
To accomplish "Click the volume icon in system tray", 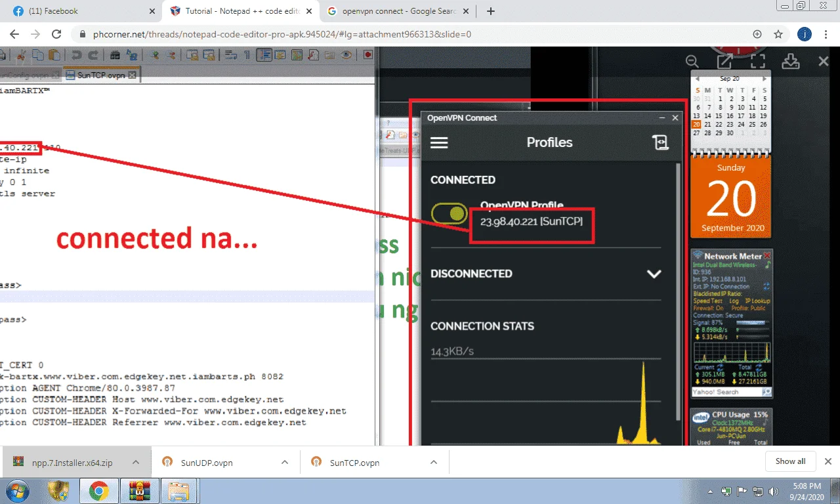I will [x=774, y=492].
